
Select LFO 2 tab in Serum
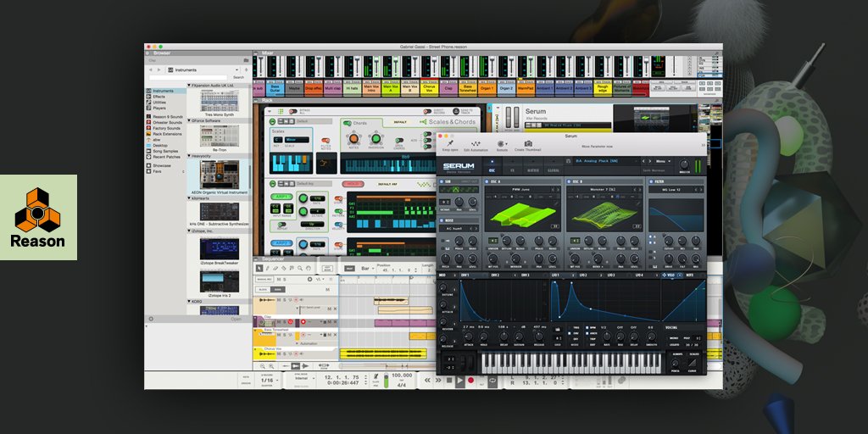[583, 275]
